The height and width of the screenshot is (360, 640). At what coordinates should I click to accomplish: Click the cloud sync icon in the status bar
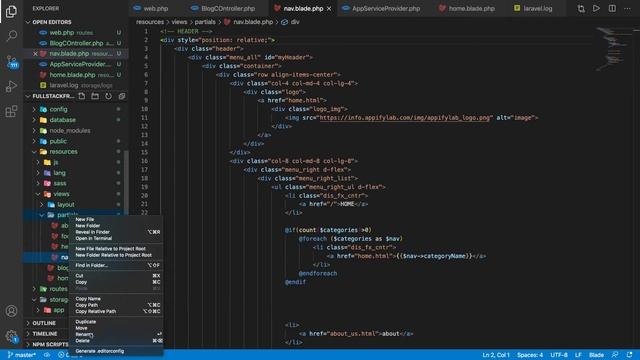(47, 355)
